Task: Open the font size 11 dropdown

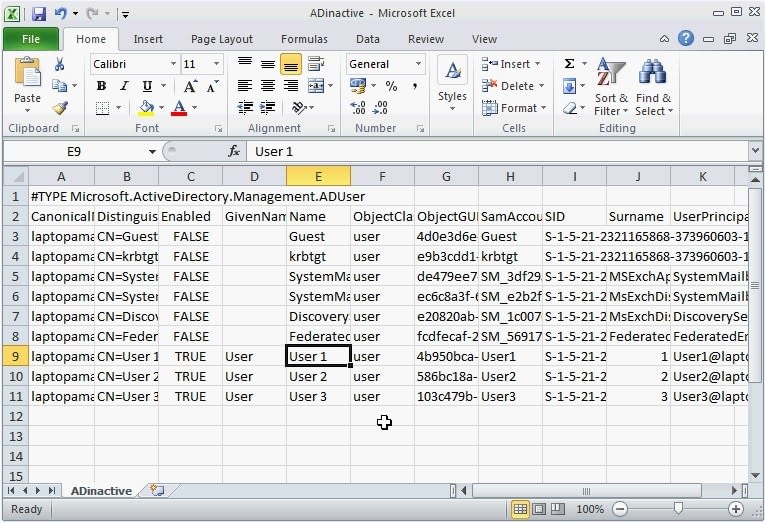Action: tap(216, 64)
